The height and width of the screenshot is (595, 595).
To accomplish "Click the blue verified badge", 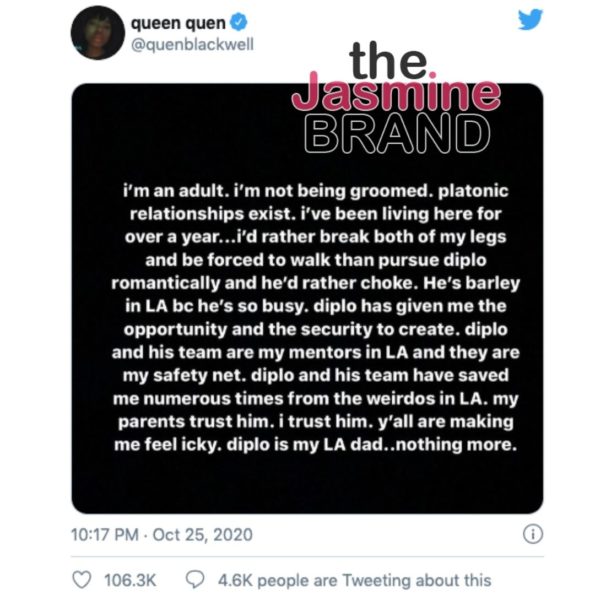I will (x=239, y=23).
